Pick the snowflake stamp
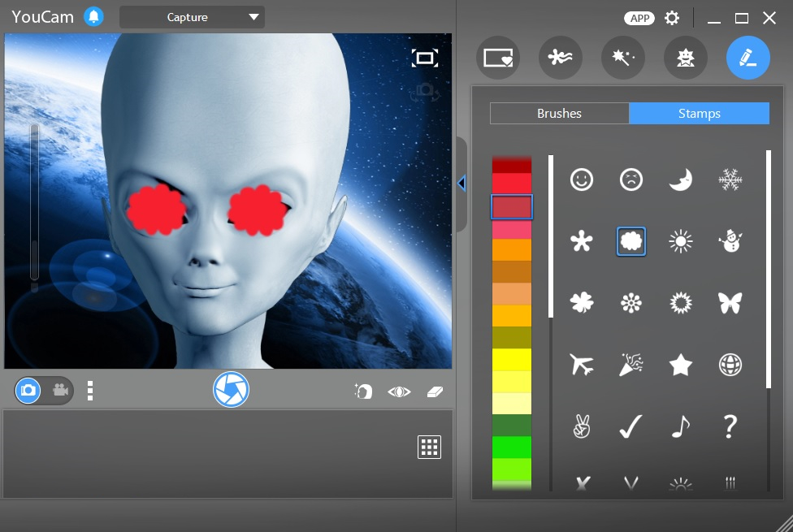793x532 pixels. [730, 179]
